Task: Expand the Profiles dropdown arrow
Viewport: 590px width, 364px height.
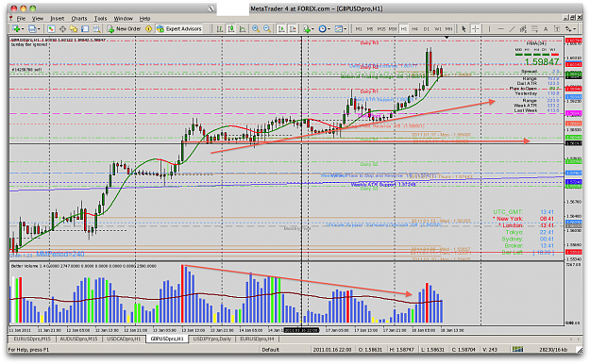Action: click(39, 29)
